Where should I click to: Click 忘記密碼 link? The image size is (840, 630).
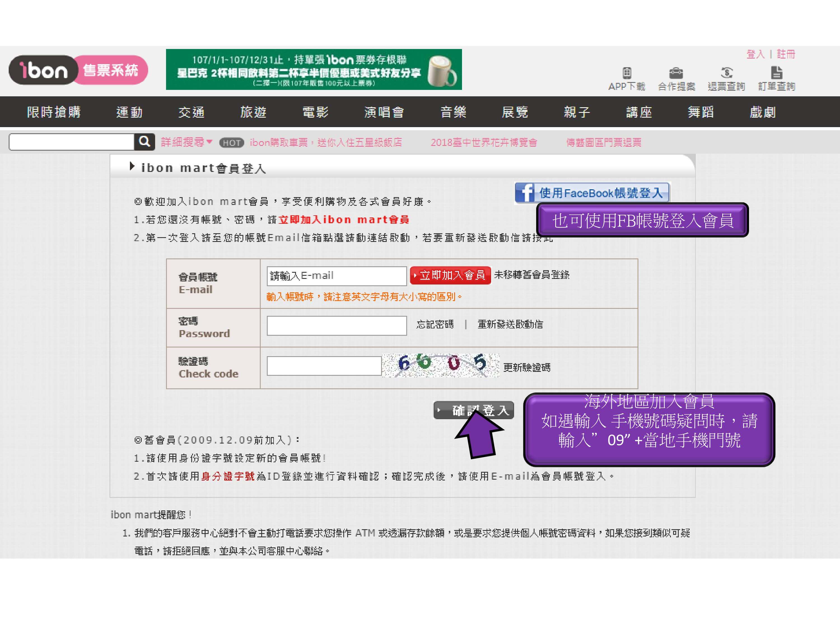click(435, 324)
